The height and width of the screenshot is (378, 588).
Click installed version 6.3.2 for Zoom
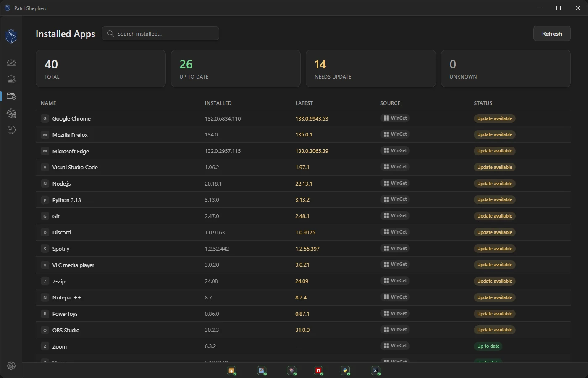coord(210,346)
